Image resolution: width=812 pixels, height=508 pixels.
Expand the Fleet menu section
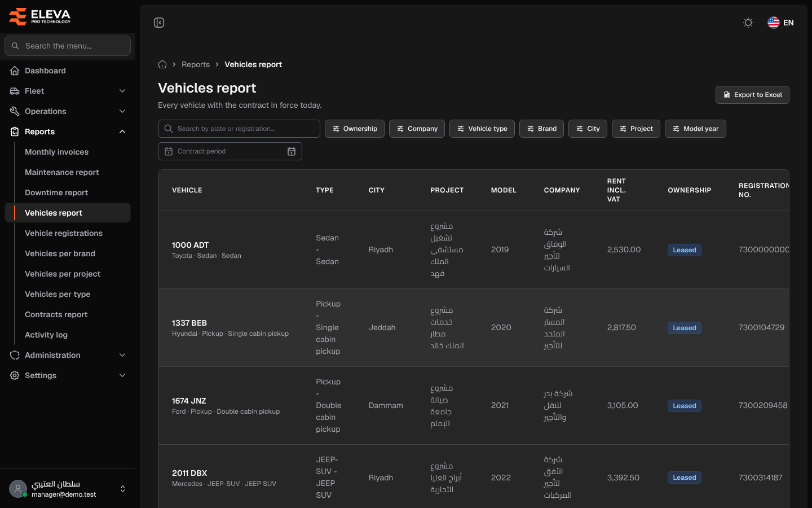coord(68,91)
